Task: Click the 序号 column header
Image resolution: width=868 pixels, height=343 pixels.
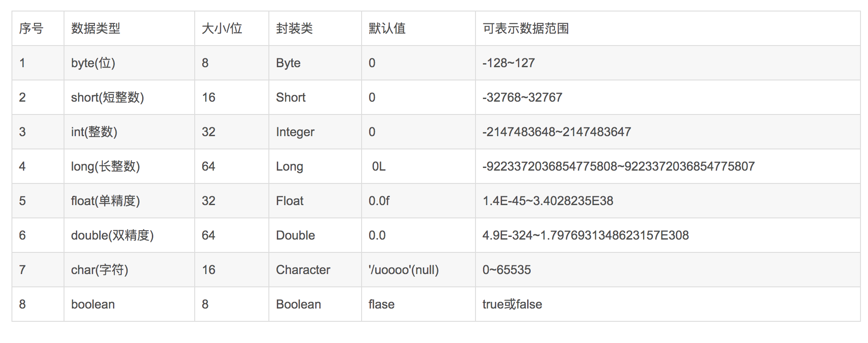Action: 31,29
